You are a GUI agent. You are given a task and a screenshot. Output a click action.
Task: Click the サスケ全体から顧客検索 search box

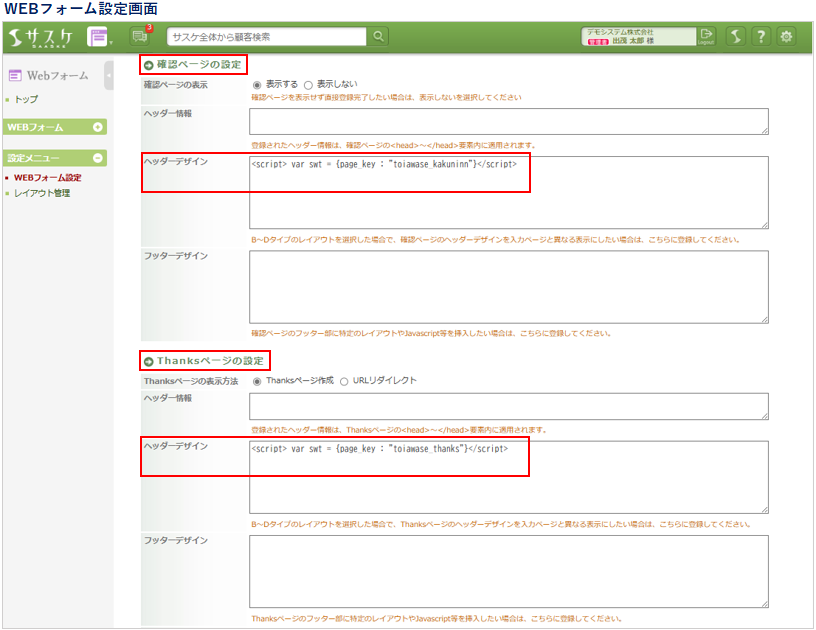tap(267, 36)
